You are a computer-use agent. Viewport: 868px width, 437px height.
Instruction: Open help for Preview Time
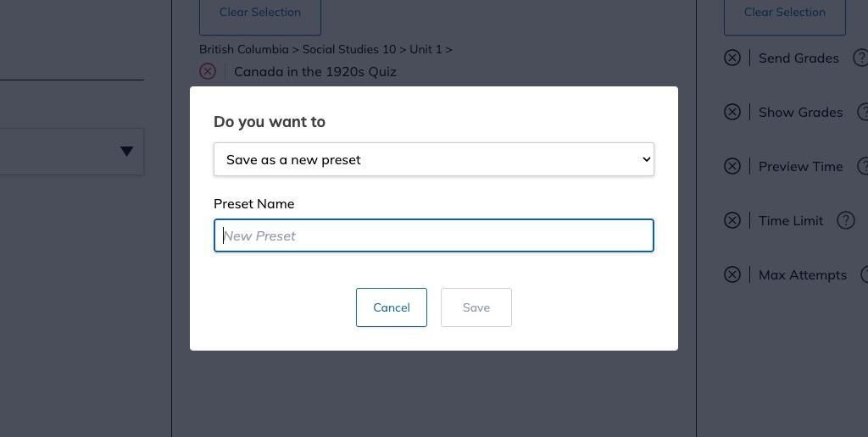pyautogui.click(x=863, y=166)
